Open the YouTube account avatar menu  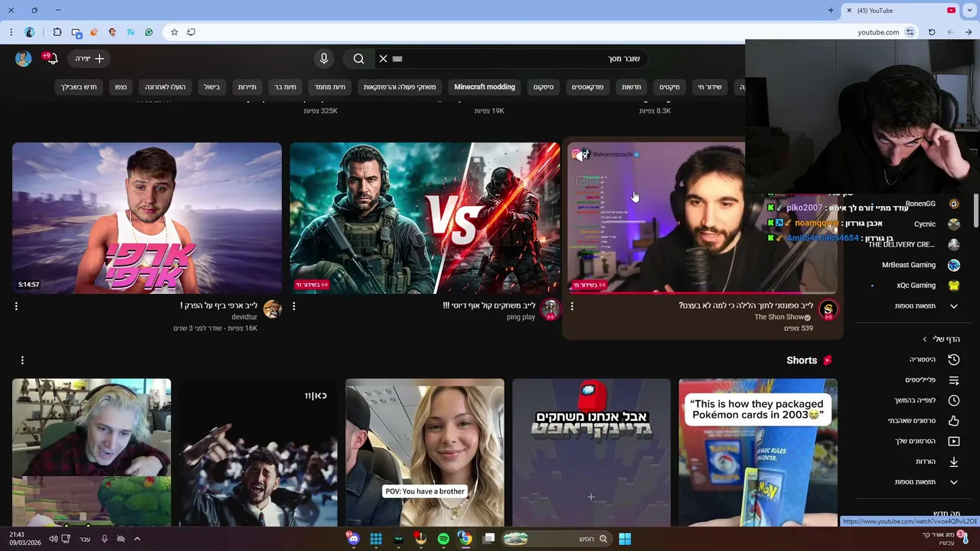24,59
